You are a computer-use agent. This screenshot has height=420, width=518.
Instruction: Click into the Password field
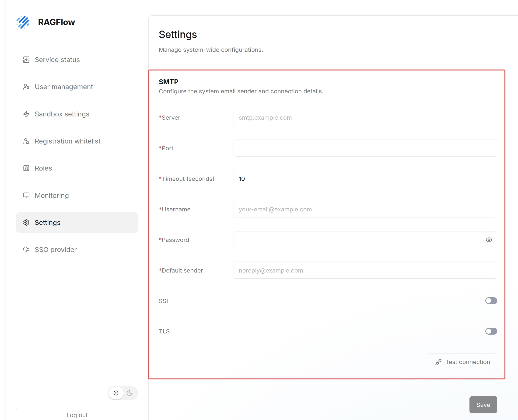[365, 240]
